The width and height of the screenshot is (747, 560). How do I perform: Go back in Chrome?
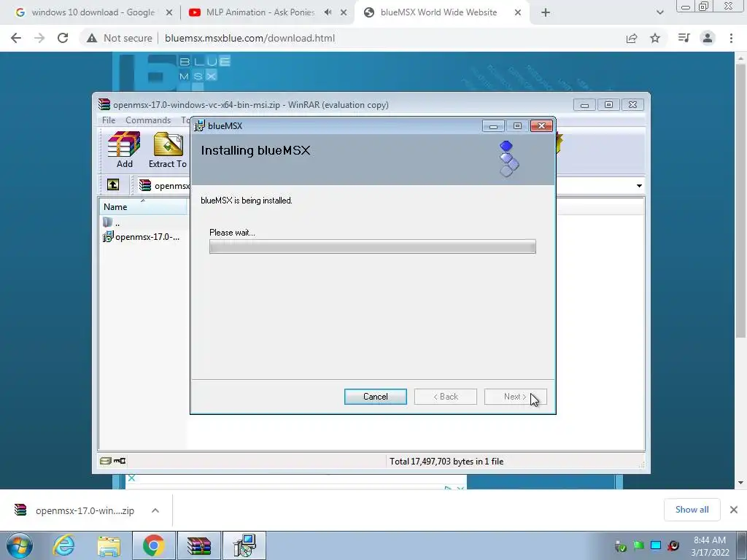16,38
